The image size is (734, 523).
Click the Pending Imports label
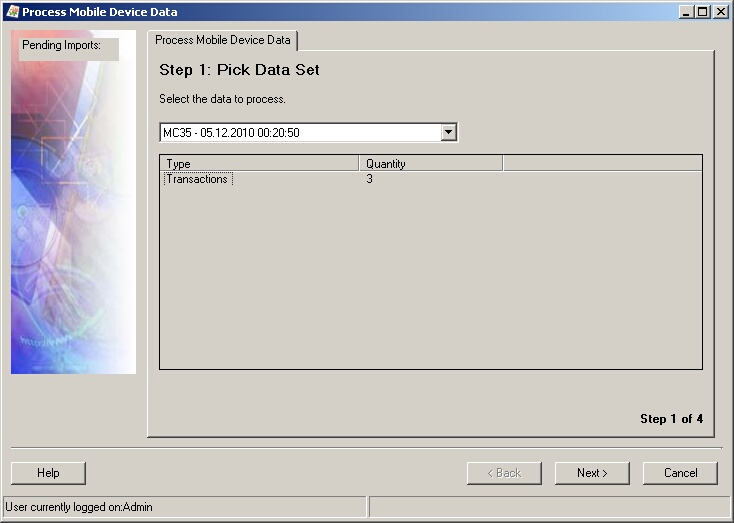[x=61, y=45]
